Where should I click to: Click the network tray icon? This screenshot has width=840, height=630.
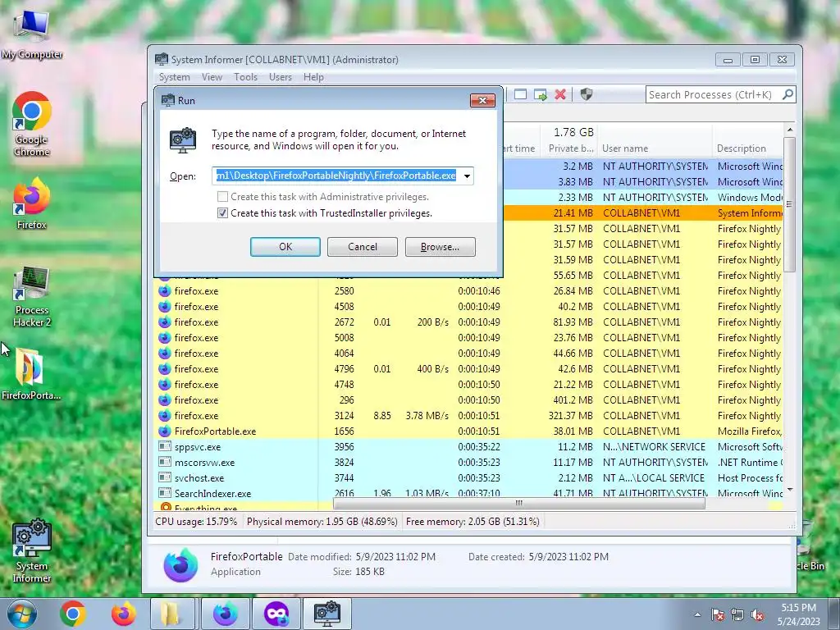point(737,614)
